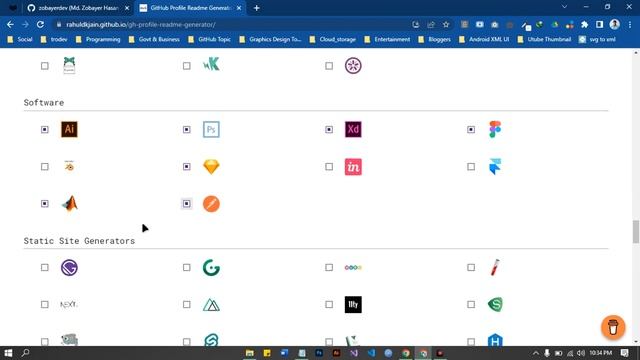Uncheck the Sketch checkbox
Screen dimensions: 640x360
tap(187, 167)
